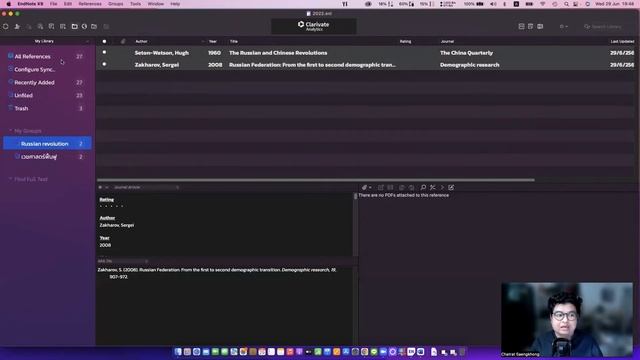Click the Year field value 2008

105,245
